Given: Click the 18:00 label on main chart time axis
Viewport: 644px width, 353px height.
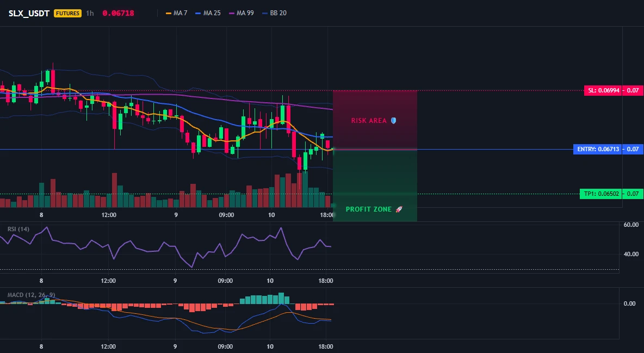Looking at the screenshot, I should pyautogui.click(x=327, y=215).
